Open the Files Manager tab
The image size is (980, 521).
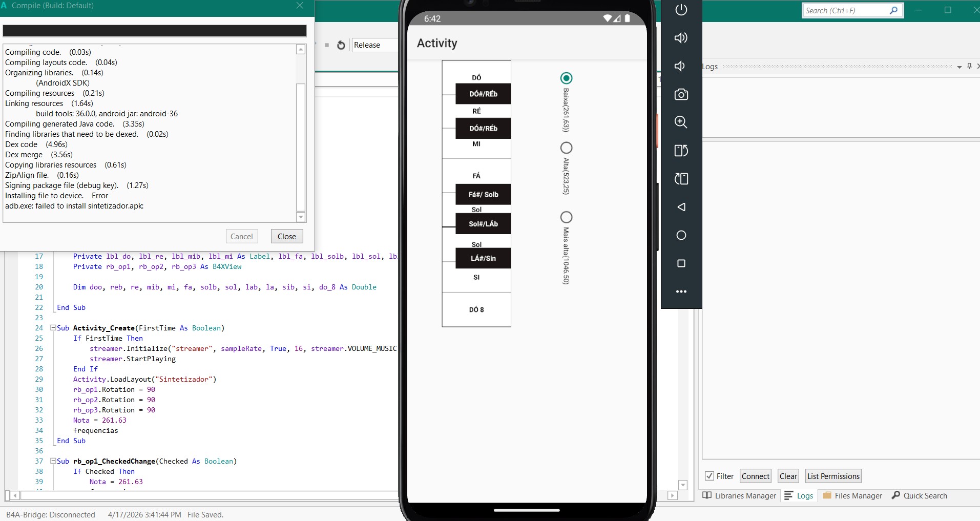coord(852,495)
